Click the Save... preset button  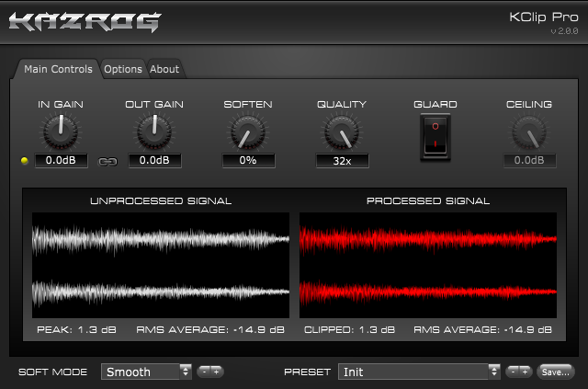coord(556,372)
